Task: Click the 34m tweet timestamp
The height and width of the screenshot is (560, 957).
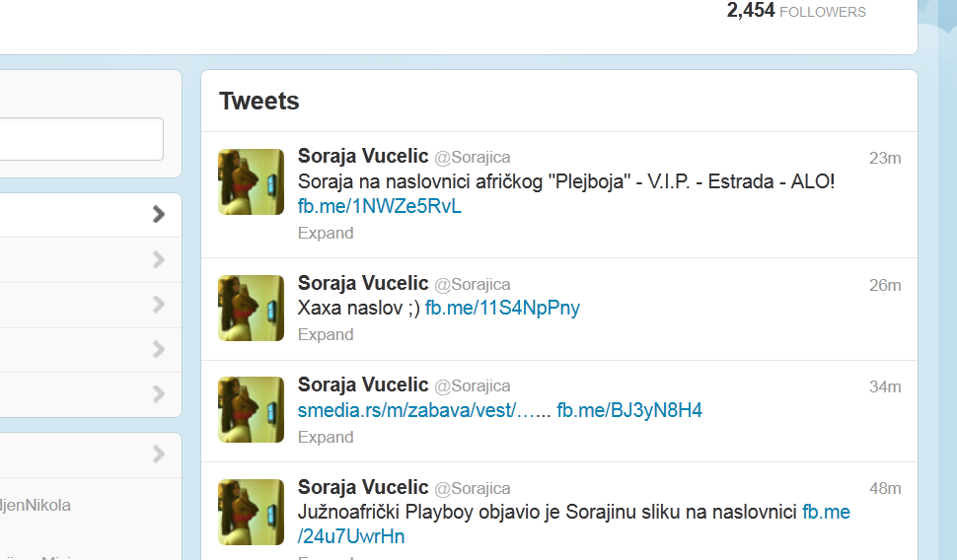Action: (885, 386)
